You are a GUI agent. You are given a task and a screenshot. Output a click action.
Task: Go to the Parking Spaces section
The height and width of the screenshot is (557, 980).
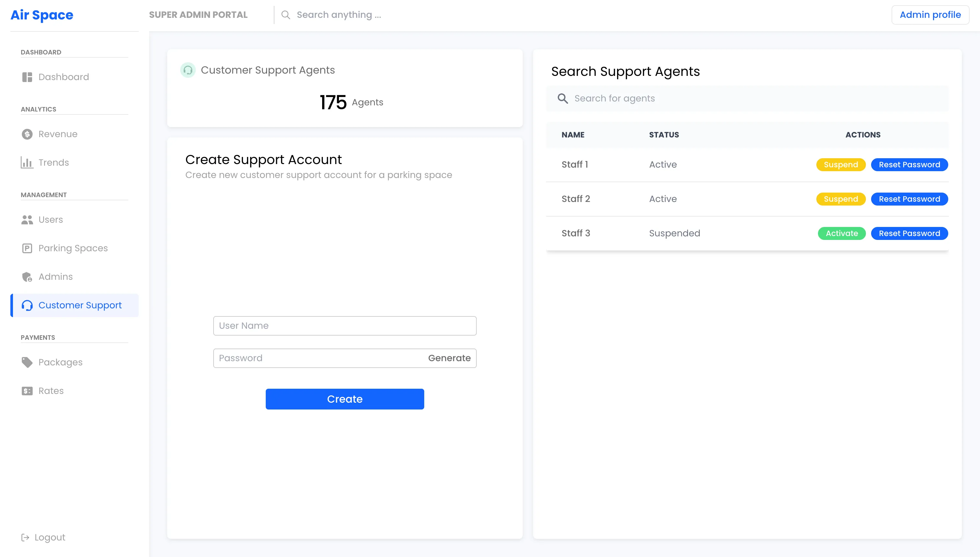[x=73, y=248]
